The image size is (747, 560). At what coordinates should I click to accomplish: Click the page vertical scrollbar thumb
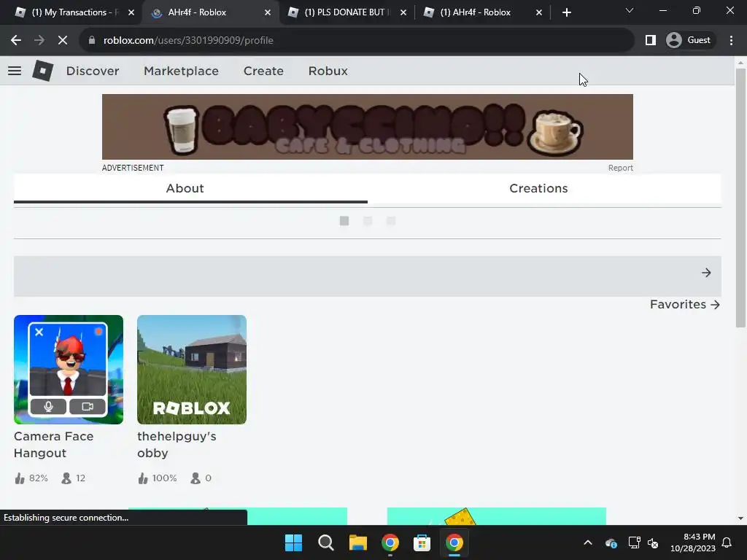[740, 198]
